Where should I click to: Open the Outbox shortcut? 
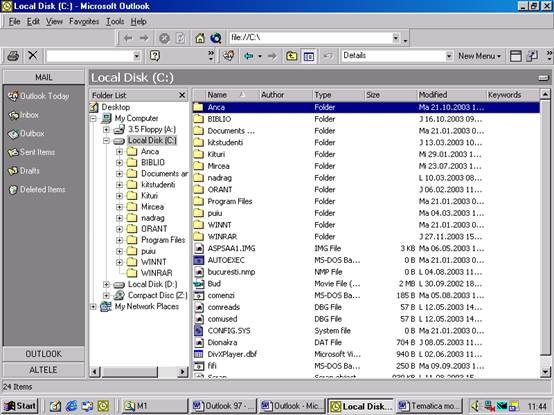[26, 134]
